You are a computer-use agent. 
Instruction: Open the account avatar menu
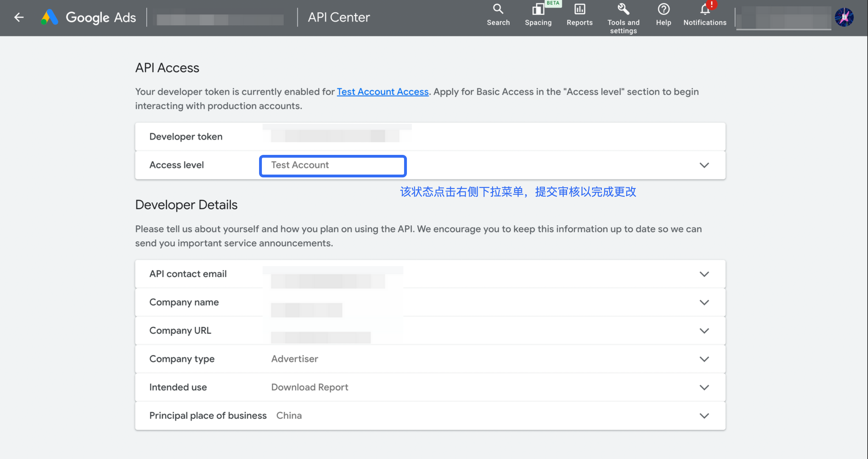click(844, 17)
